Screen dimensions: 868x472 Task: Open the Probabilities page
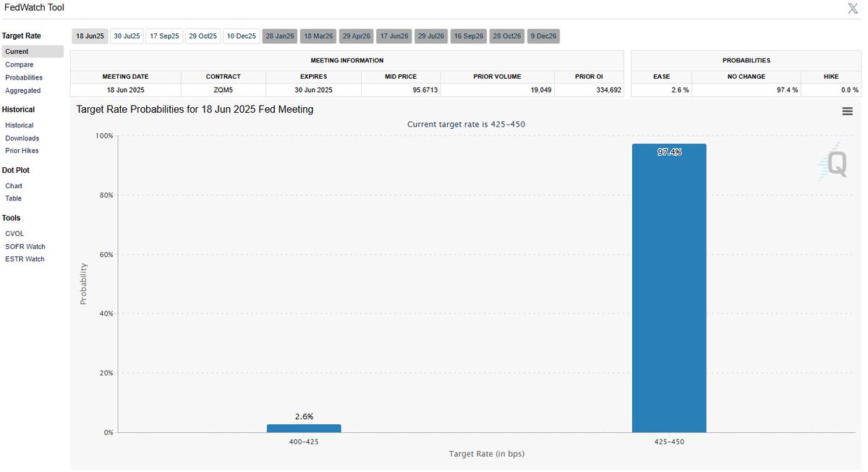tap(23, 77)
